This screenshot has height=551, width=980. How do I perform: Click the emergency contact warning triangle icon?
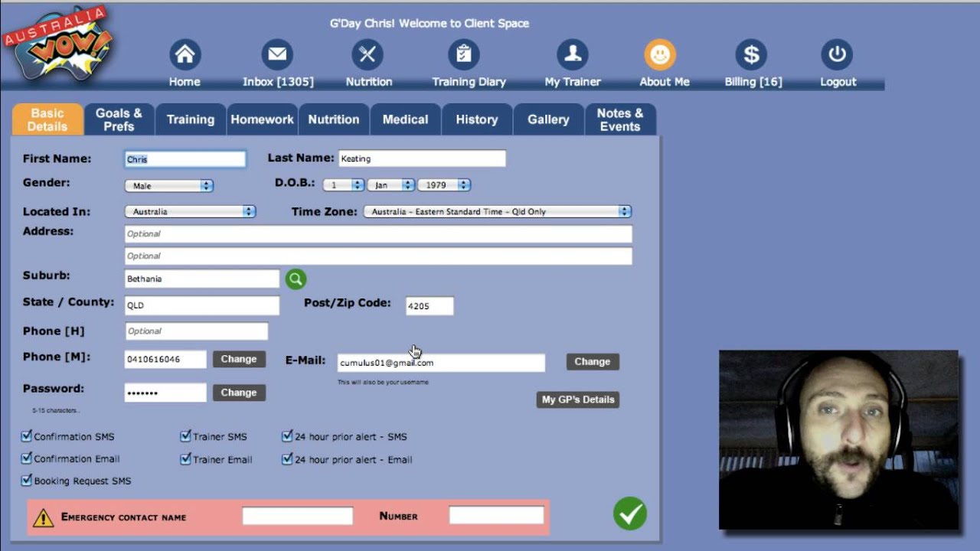pyautogui.click(x=44, y=518)
